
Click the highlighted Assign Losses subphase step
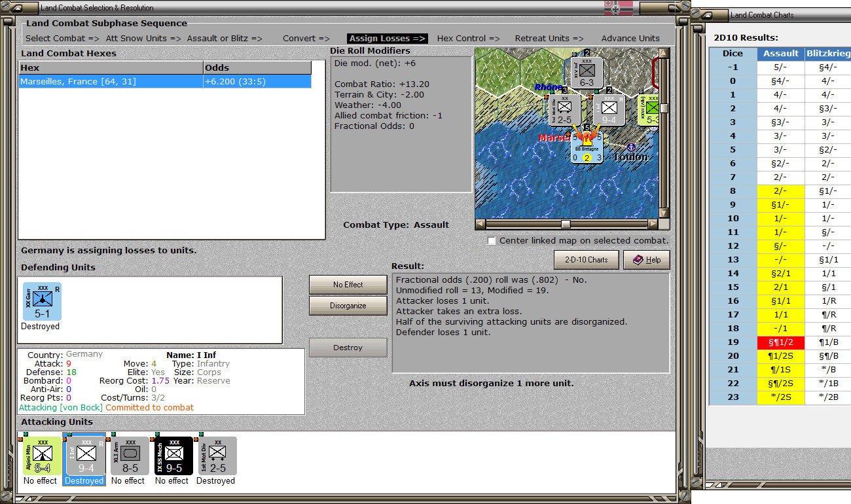[388, 39]
